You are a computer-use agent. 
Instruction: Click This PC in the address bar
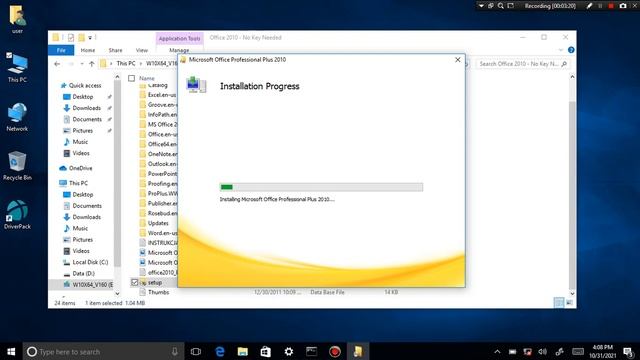126,64
